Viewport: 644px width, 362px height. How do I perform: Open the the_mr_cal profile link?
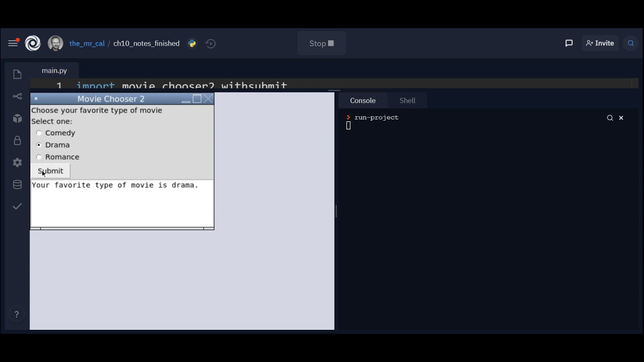(x=87, y=43)
